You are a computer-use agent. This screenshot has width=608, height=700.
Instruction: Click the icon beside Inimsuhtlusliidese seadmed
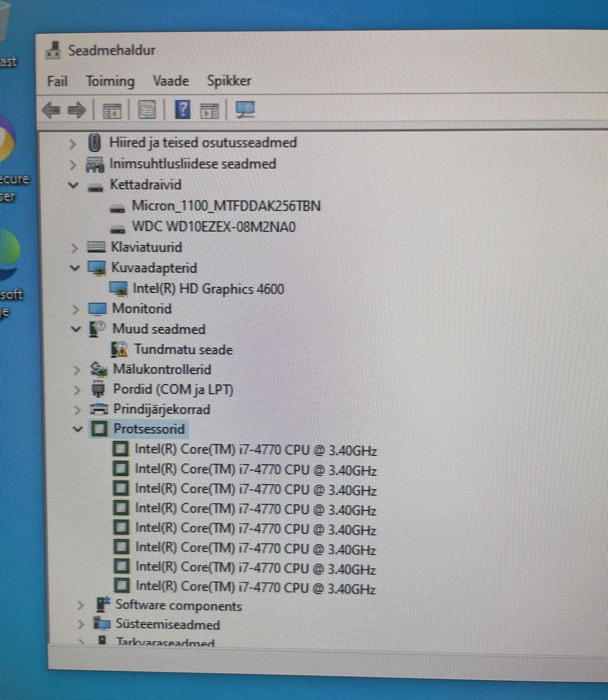95,164
